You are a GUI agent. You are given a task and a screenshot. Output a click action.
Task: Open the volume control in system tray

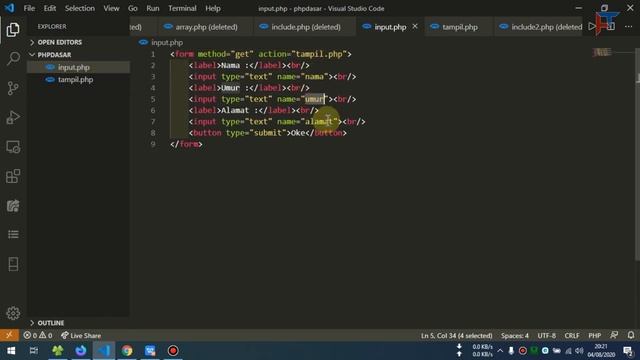[x=579, y=351]
